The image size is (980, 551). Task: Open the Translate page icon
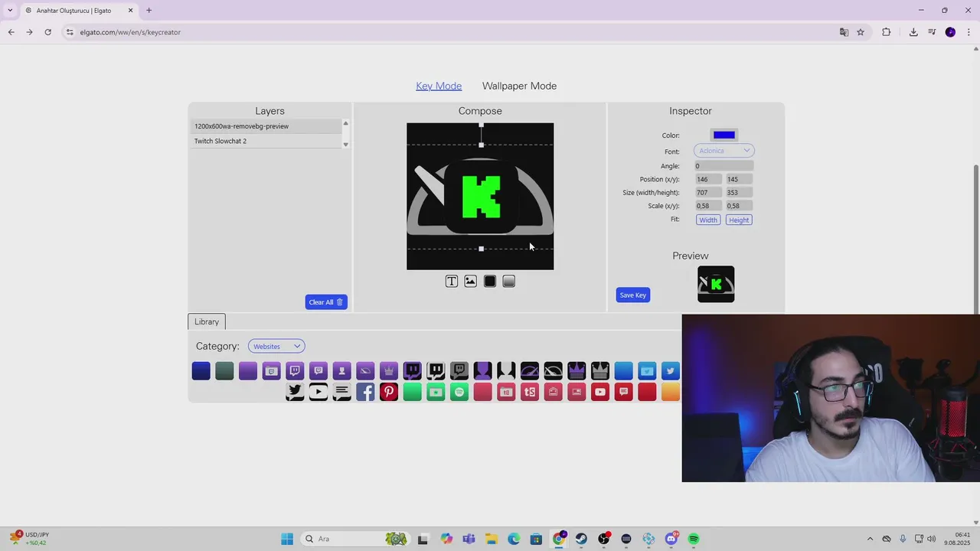844,32
